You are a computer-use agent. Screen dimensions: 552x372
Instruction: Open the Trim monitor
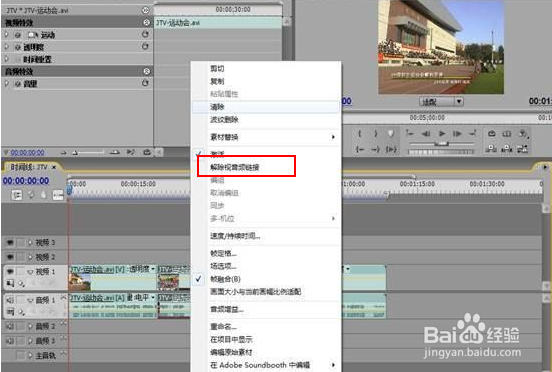(x=523, y=149)
